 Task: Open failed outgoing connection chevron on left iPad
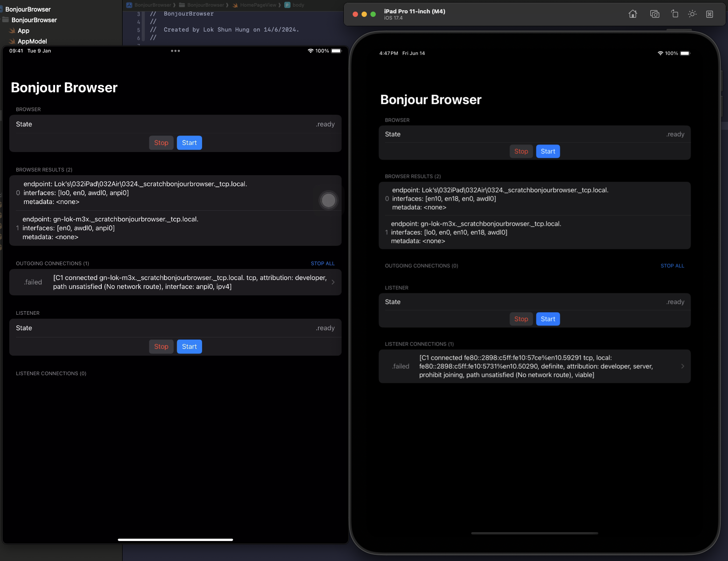333,282
